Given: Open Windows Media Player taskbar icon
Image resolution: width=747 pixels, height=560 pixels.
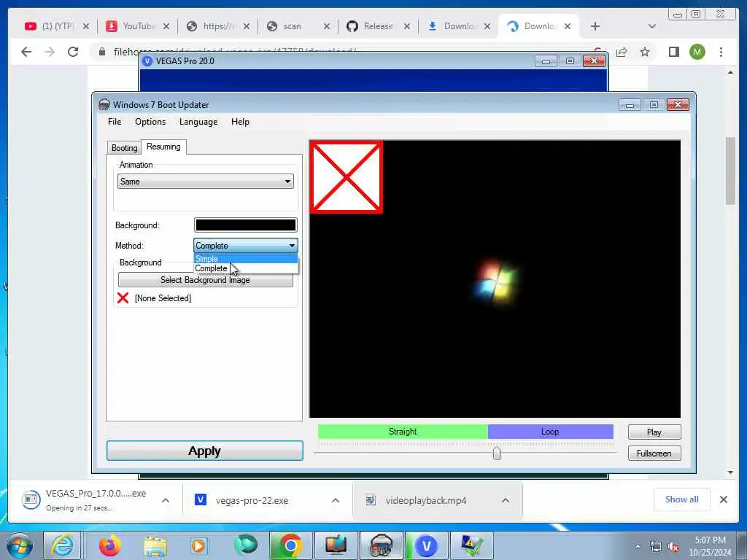Looking at the screenshot, I should pos(198,545).
